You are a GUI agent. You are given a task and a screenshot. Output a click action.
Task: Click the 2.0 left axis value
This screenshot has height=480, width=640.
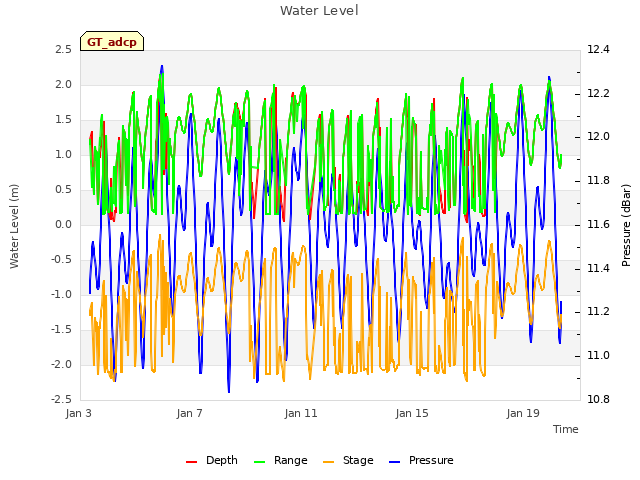pyautogui.click(x=63, y=84)
